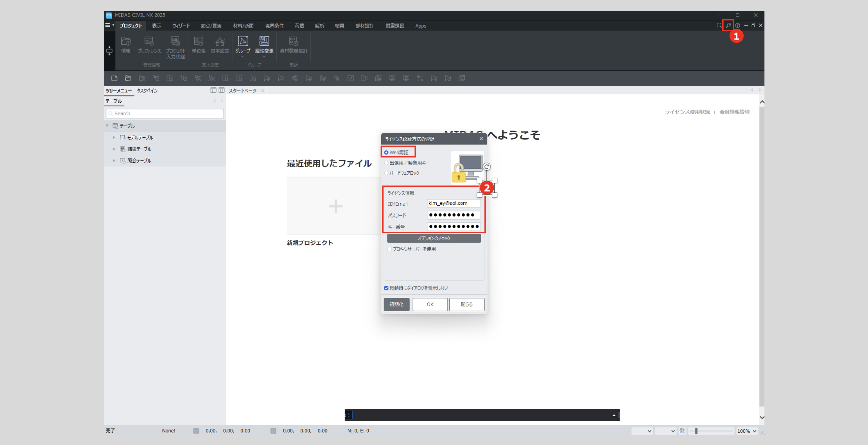Screen dimensions: 868x445
Task: Click the パスワード input field
Action: 453,215
